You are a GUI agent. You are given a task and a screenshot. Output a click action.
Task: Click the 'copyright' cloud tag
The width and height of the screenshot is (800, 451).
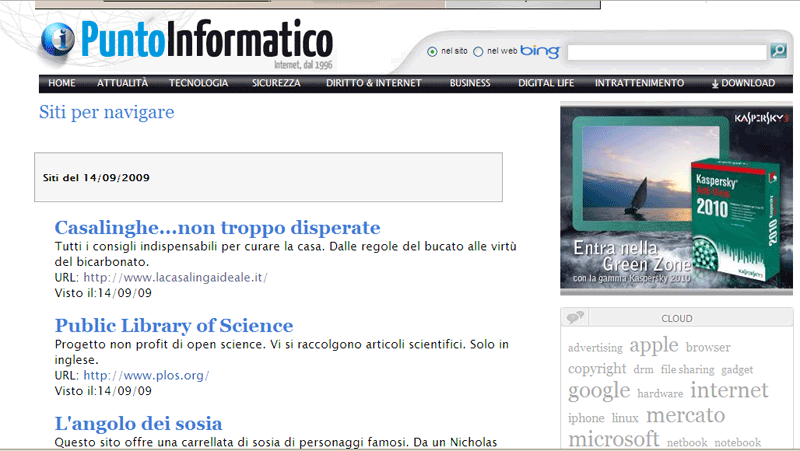click(x=597, y=369)
